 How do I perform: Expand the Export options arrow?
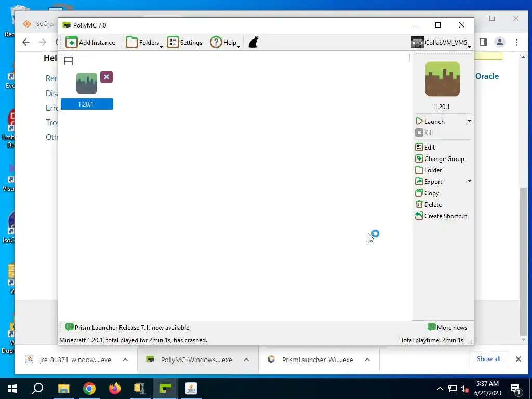click(469, 181)
